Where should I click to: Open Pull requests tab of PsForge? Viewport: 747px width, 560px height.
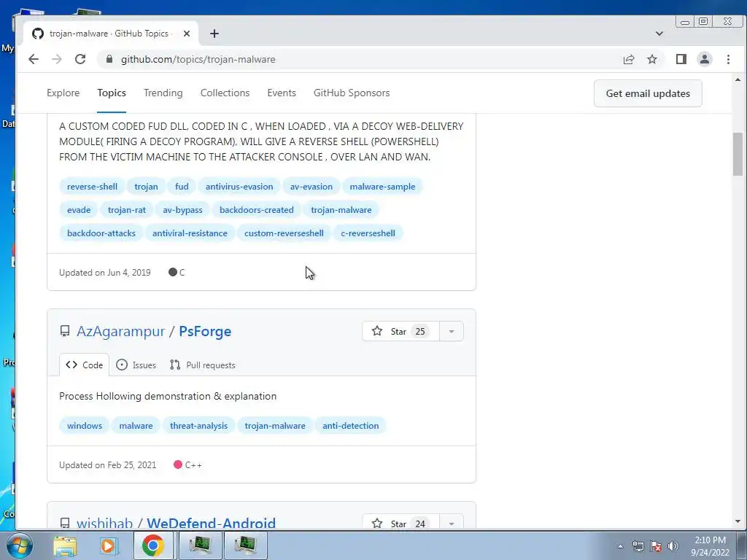[203, 365]
